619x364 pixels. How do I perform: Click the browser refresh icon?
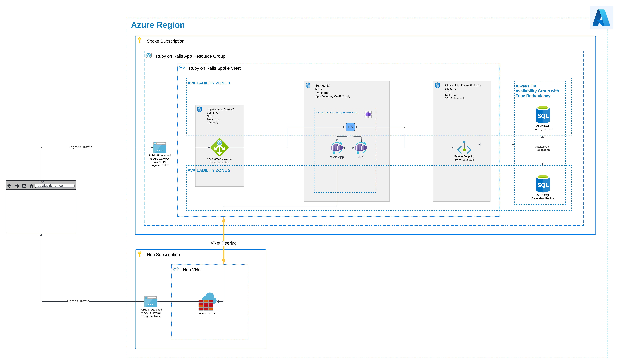pos(24,186)
